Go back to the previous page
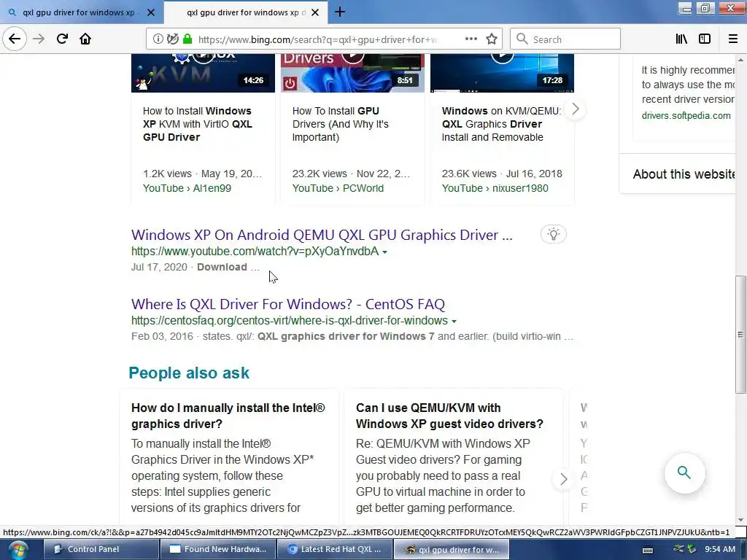The width and height of the screenshot is (747, 560). click(x=15, y=39)
